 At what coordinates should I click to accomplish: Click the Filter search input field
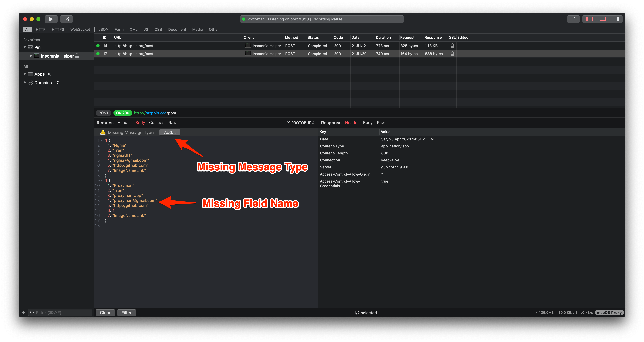tap(60, 313)
